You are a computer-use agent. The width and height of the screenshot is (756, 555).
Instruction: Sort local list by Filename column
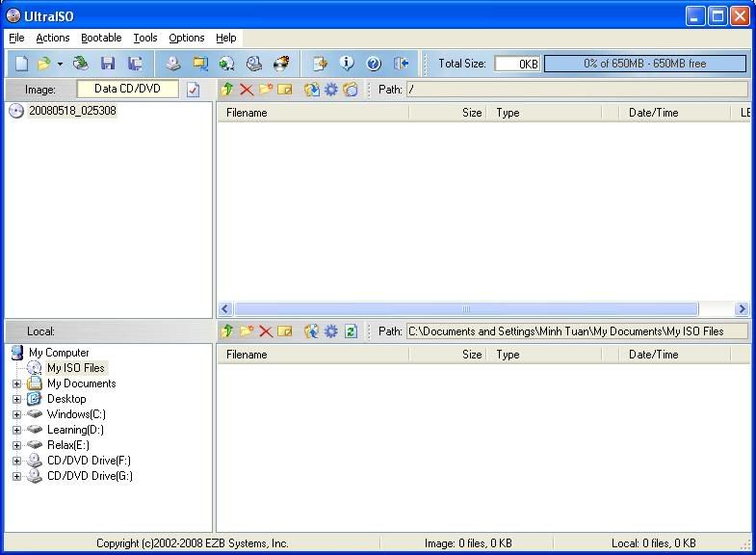coord(313,355)
